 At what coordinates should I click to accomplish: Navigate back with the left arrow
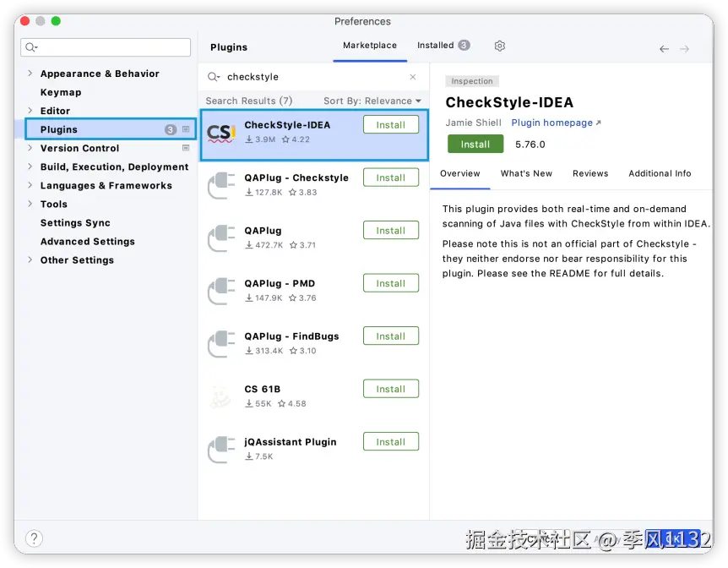664,49
